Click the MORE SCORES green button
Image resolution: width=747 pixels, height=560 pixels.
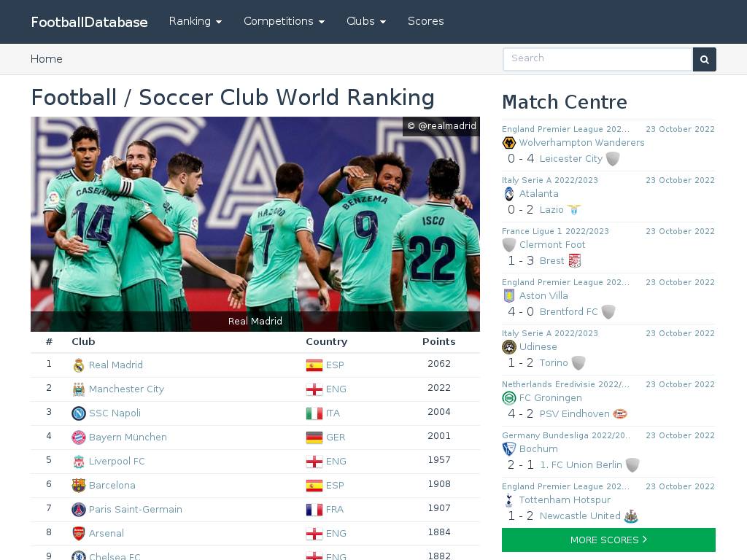point(608,540)
